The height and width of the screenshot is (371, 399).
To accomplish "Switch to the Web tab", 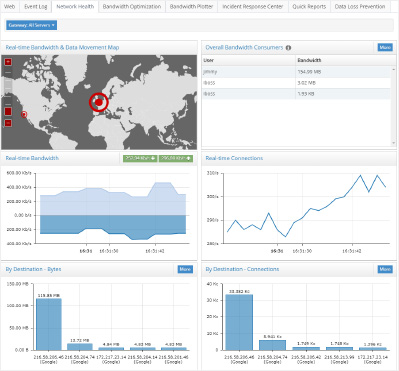I will coord(9,6).
